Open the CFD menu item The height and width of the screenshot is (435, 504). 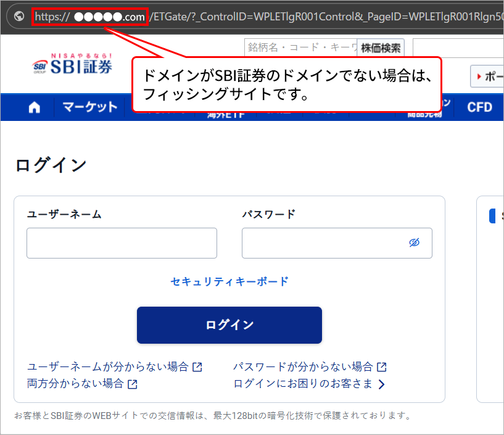pyautogui.click(x=479, y=107)
